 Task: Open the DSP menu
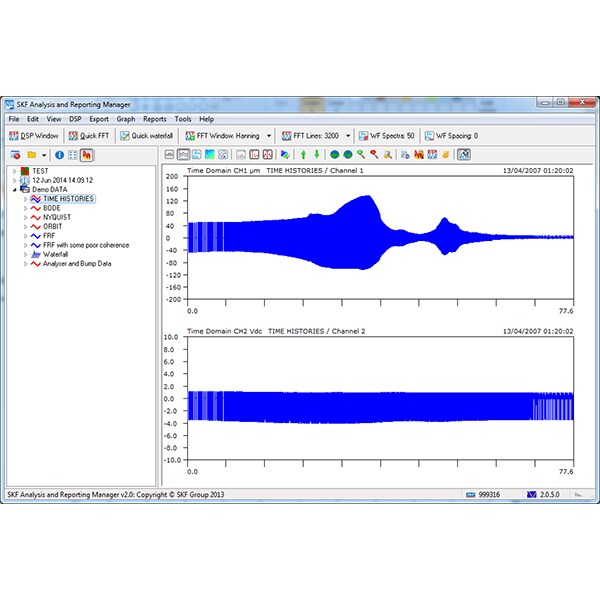coord(74,119)
